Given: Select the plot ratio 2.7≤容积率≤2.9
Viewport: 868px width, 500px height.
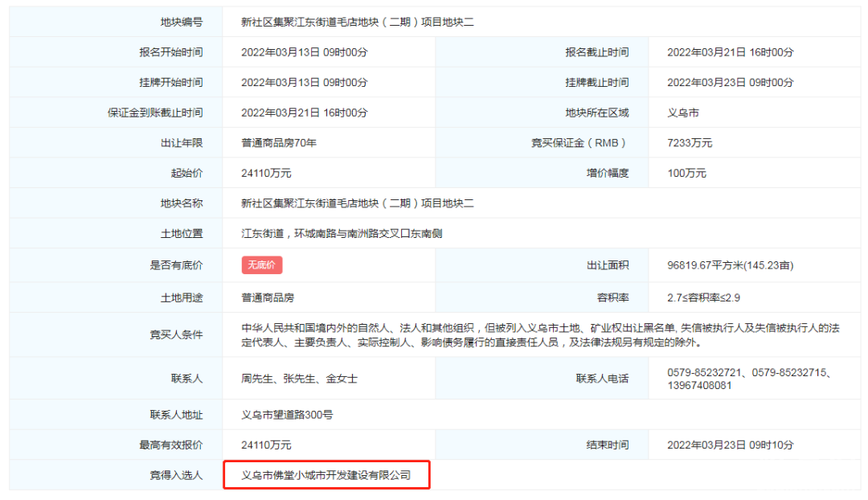Looking at the screenshot, I should coord(703,297).
